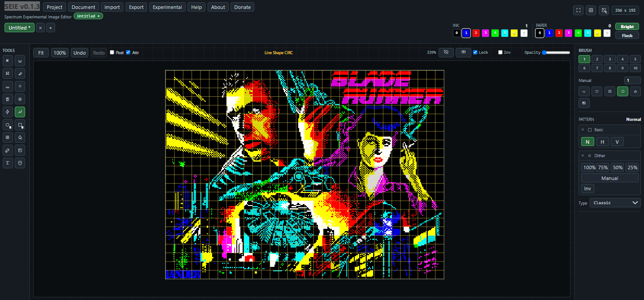Click the crossed-out eye visibility icon
Viewport: 644px width, 300px height.
(446, 52)
